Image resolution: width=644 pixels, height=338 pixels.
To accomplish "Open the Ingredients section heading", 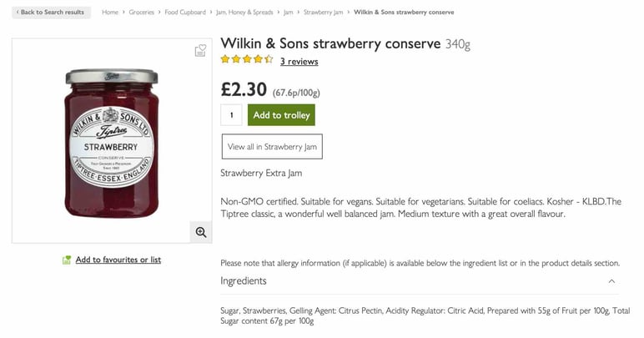I will click(x=244, y=281).
